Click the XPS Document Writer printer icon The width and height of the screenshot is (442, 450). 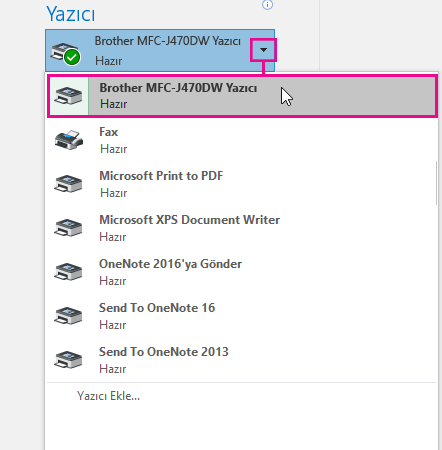[68, 228]
